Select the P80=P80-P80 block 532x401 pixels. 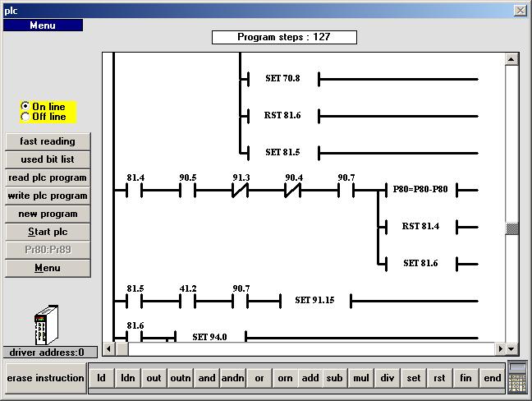point(420,190)
